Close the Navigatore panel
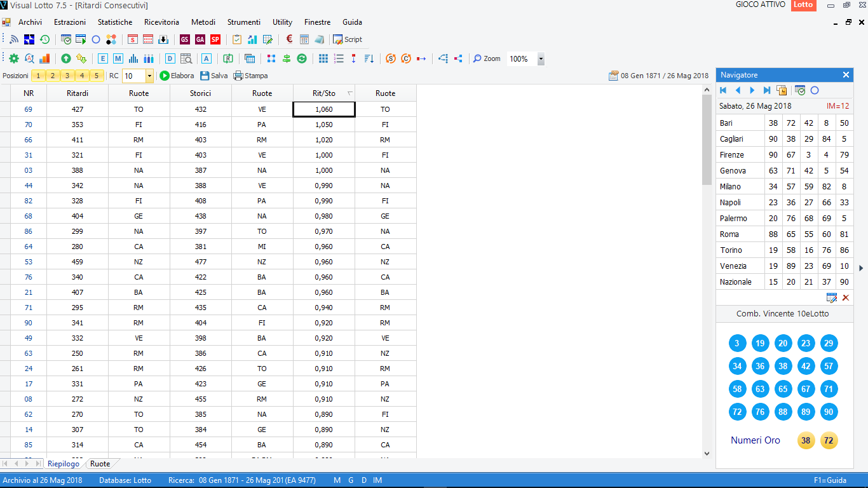Screen dimensions: 868x488 pyautogui.click(x=846, y=75)
